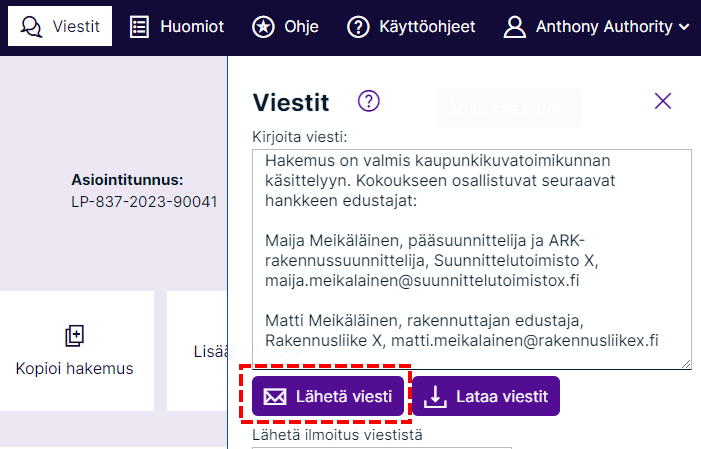
Task: Click the star icon for Ohje
Action: coord(263,26)
